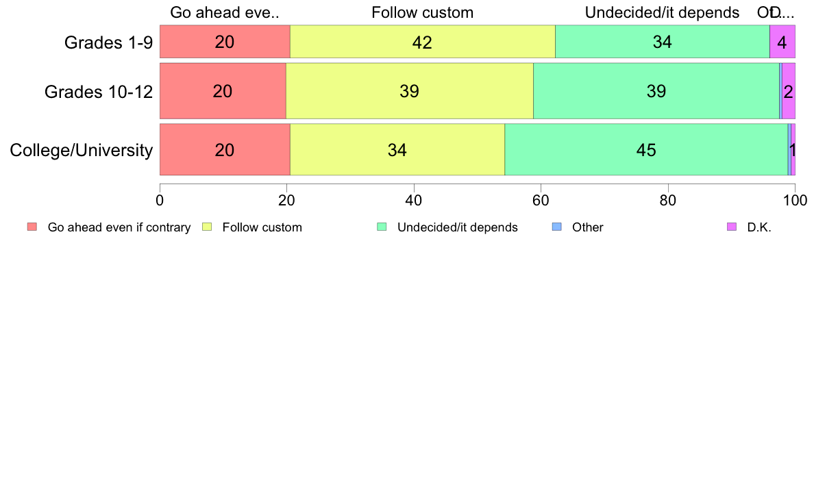The height and width of the screenshot is (504, 814).
Task: Click the College/University row label
Action: pyautogui.click(x=82, y=151)
